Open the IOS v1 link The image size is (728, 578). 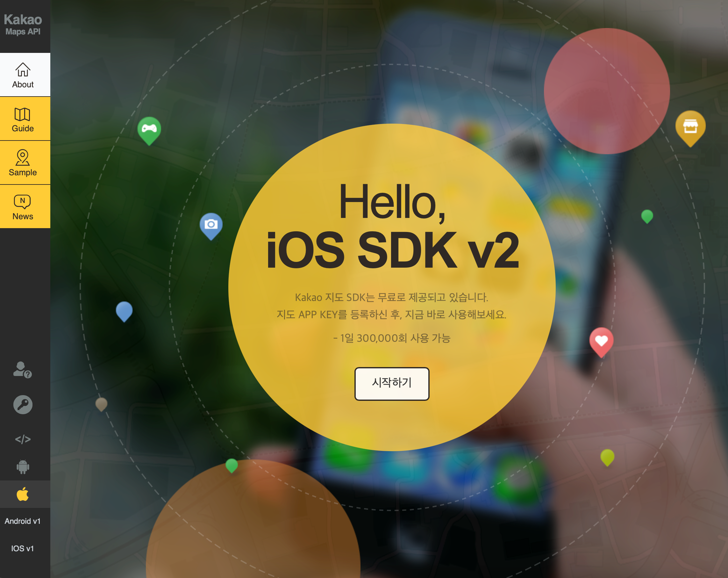23,549
